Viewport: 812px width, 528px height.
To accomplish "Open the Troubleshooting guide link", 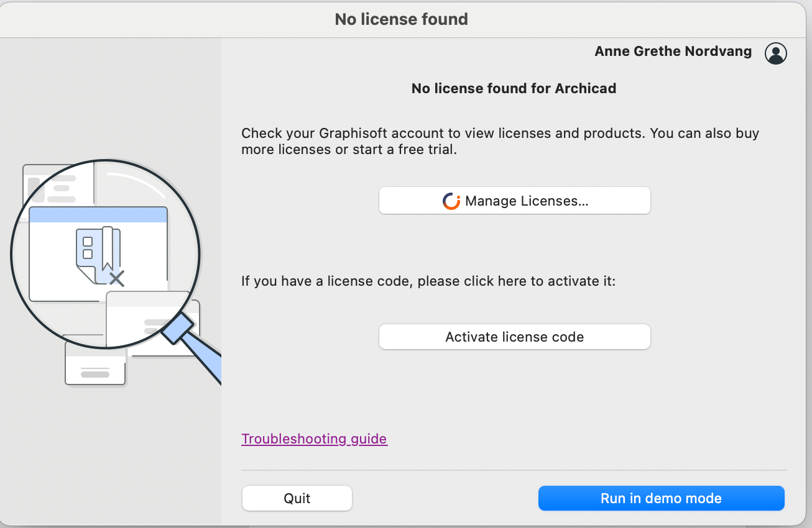I will 314,439.
